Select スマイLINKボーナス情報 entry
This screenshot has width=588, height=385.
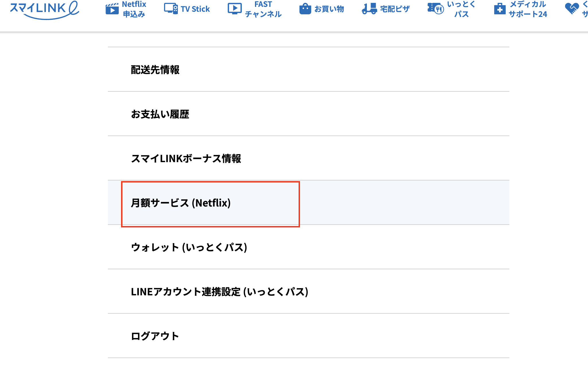click(186, 158)
